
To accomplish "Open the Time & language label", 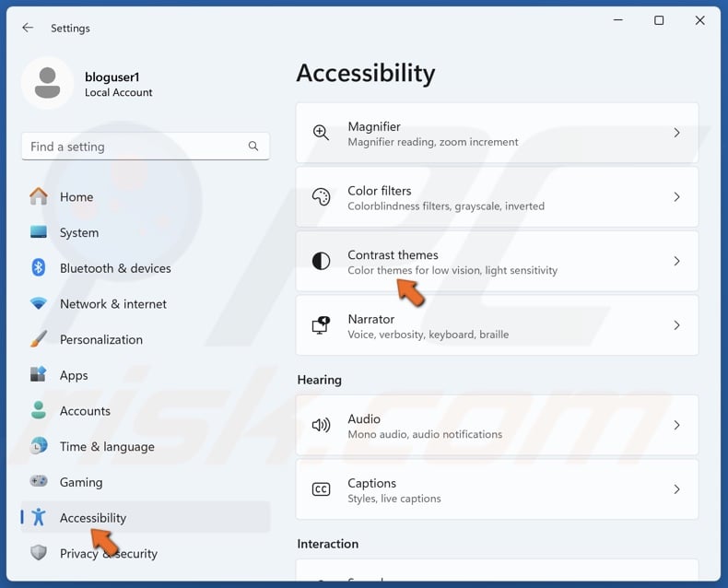I will click(x=107, y=447).
